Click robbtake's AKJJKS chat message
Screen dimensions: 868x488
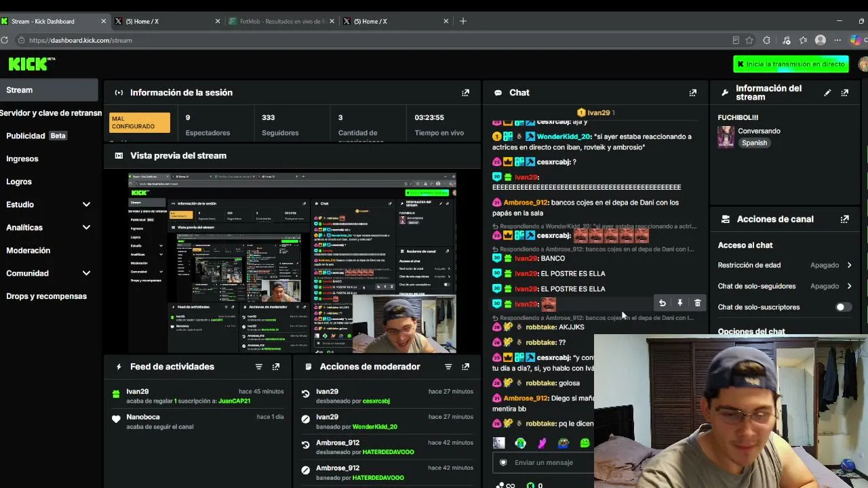571,327
